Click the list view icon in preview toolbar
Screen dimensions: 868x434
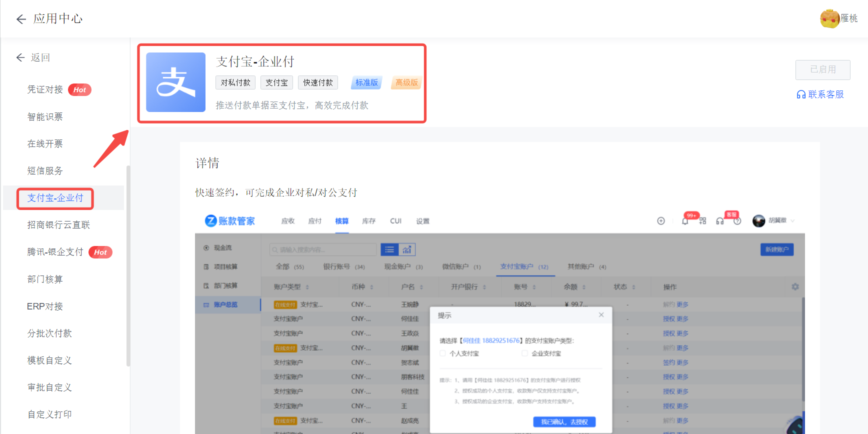389,249
